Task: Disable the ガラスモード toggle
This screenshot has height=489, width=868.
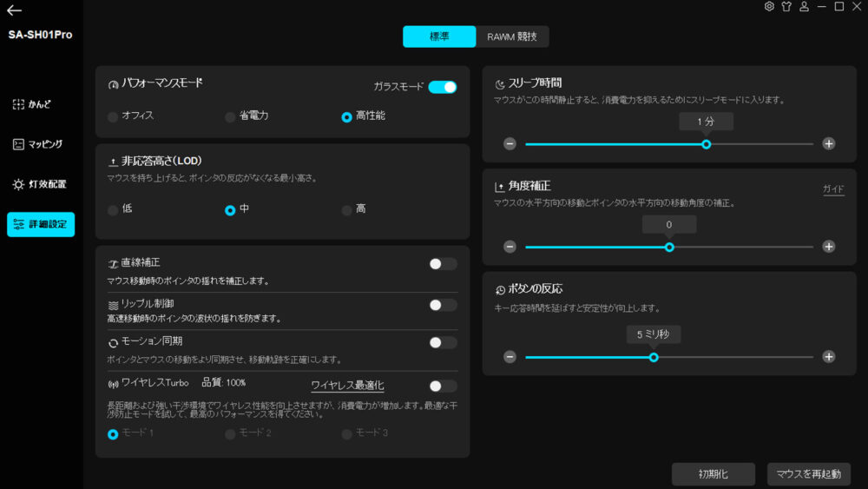Action: pos(442,87)
